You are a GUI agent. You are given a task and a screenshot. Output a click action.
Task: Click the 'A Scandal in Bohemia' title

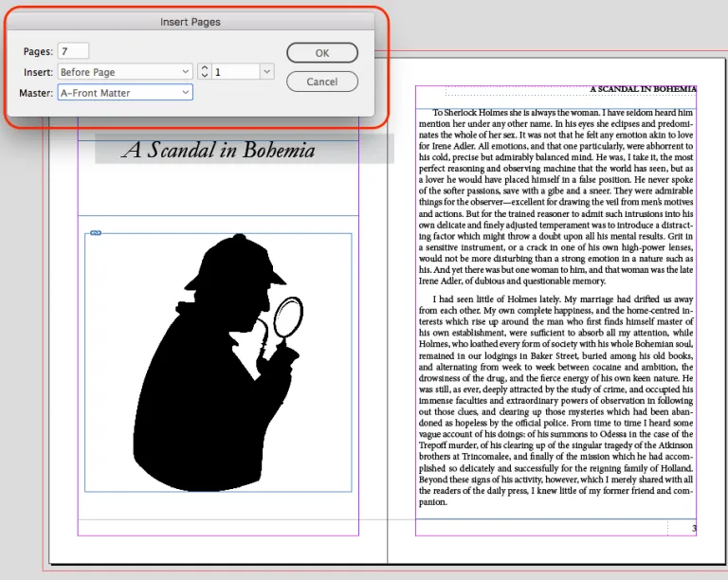pyautogui.click(x=219, y=150)
